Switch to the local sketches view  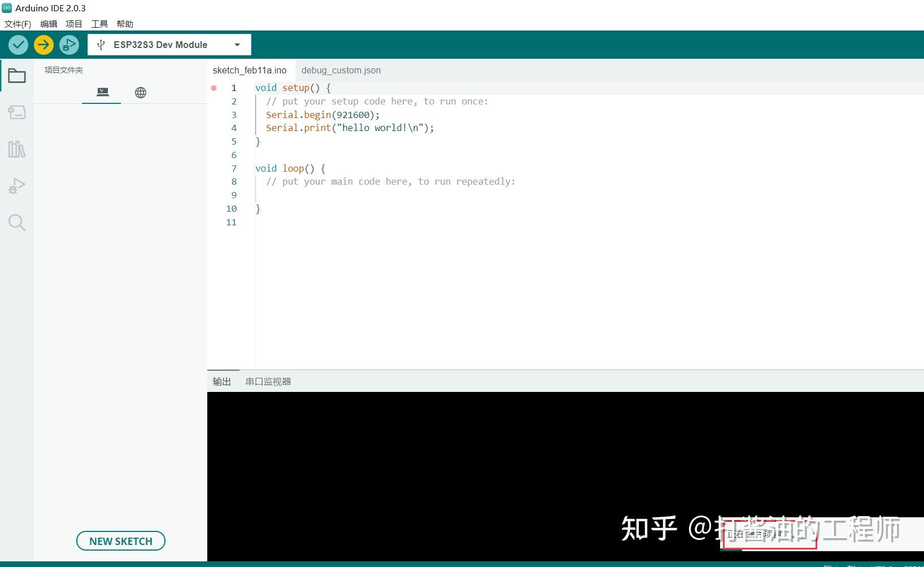101,91
